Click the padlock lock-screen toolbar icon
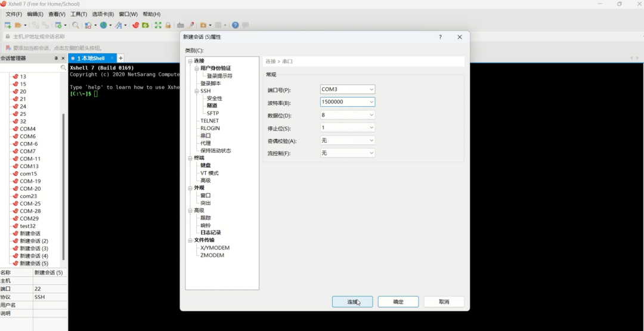 tap(168, 25)
